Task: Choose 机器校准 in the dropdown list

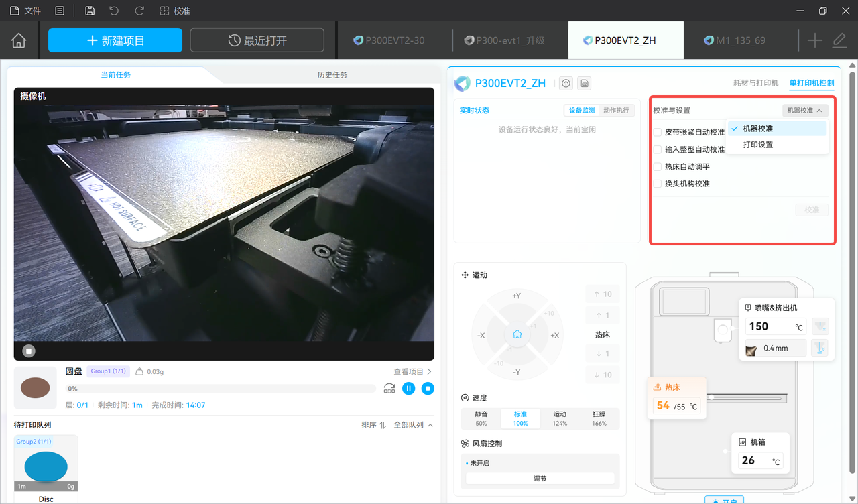Action: pos(778,129)
